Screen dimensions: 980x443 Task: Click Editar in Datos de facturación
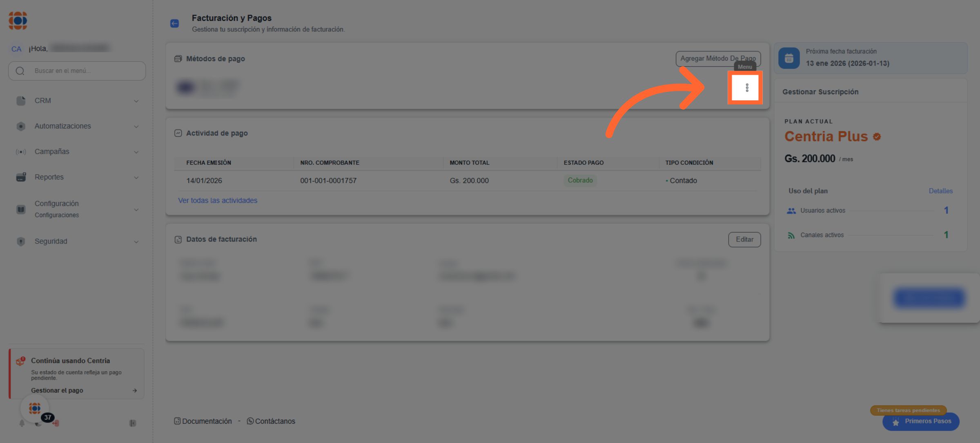[744, 239]
